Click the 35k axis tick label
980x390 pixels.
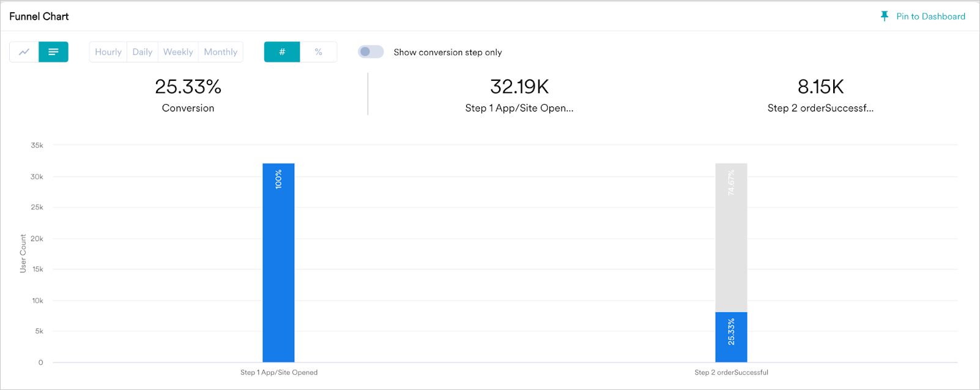click(x=37, y=146)
